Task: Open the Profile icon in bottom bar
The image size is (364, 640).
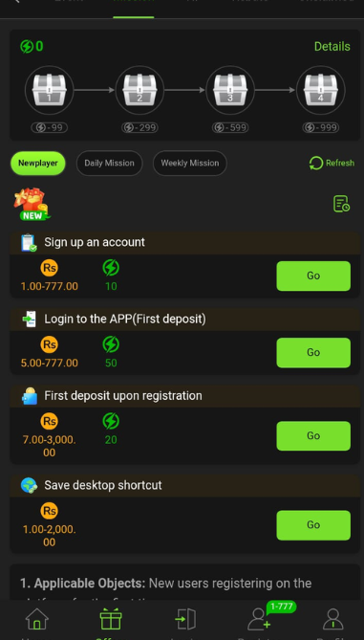Action: click(x=333, y=619)
